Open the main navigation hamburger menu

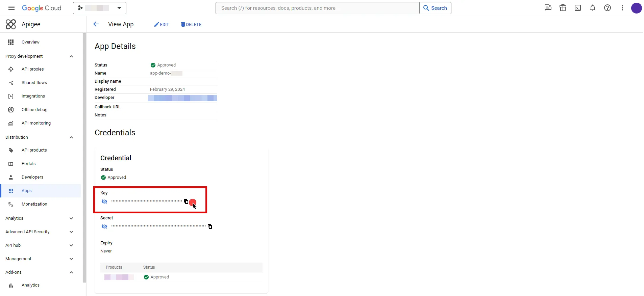tap(11, 8)
